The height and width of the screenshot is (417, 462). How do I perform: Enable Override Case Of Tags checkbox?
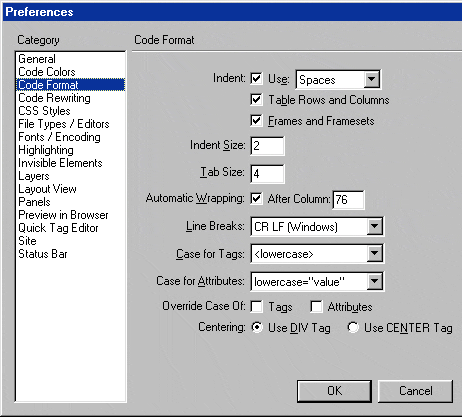click(256, 306)
